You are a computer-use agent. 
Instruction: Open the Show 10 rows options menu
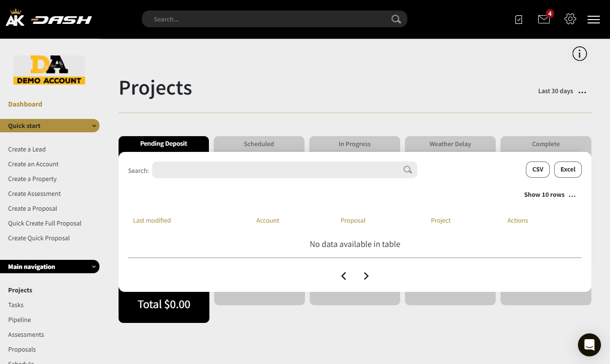click(x=572, y=195)
